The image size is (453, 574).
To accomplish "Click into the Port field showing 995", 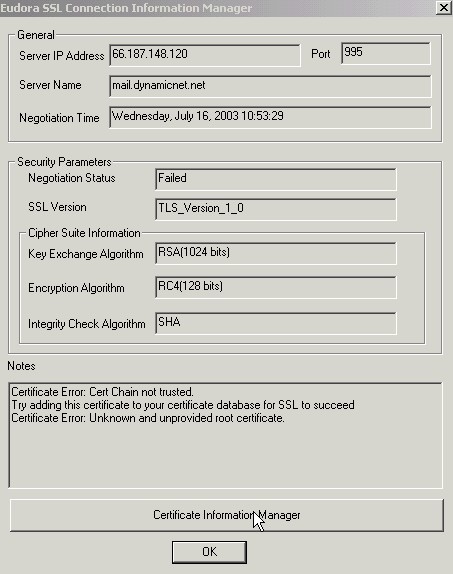I will [386, 53].
